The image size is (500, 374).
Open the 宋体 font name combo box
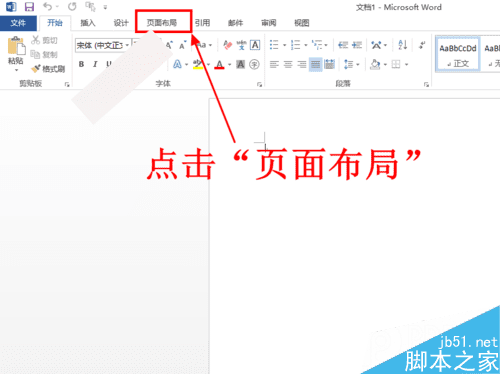click(103, 45)
